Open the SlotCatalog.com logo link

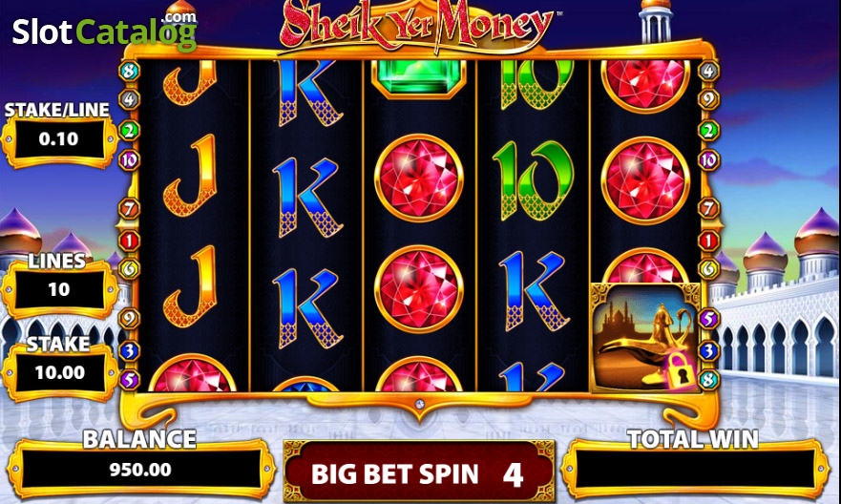point(105,31)
